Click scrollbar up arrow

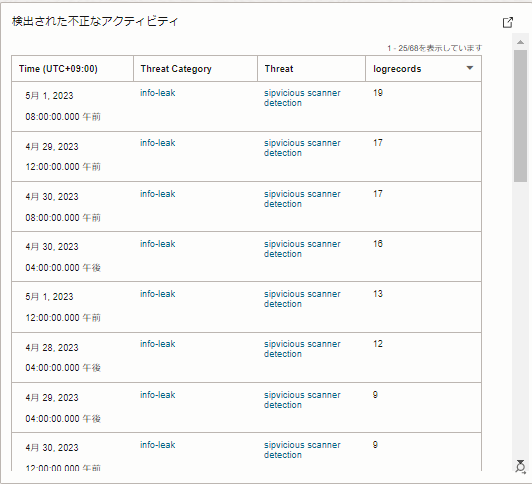tap(520, 42)
